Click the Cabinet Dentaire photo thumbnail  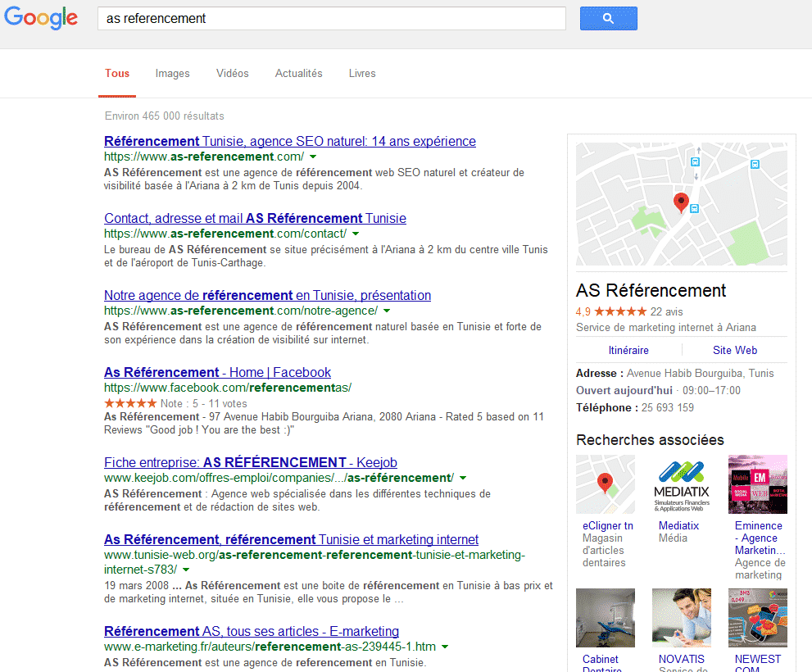[606, 618]
